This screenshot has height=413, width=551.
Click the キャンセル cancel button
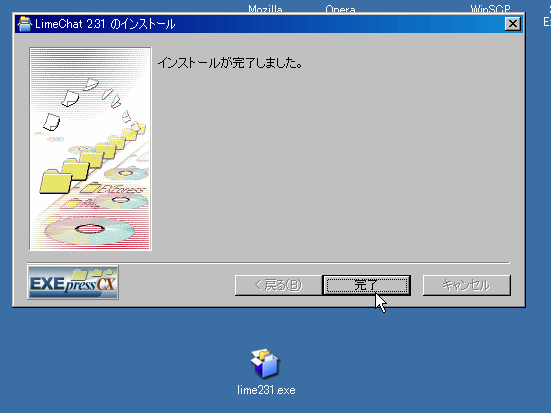tap(467, 285)
